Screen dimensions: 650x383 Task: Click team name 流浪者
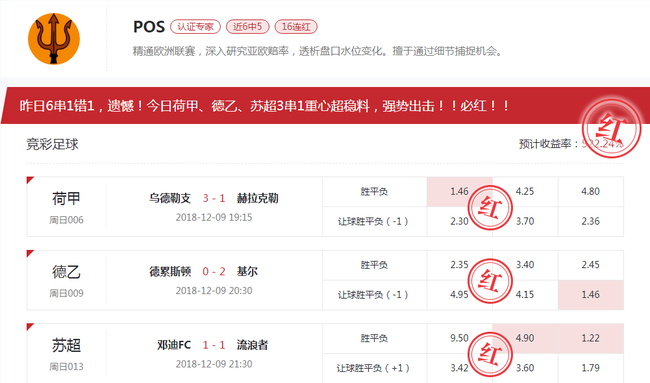click(x=252, y=345)
